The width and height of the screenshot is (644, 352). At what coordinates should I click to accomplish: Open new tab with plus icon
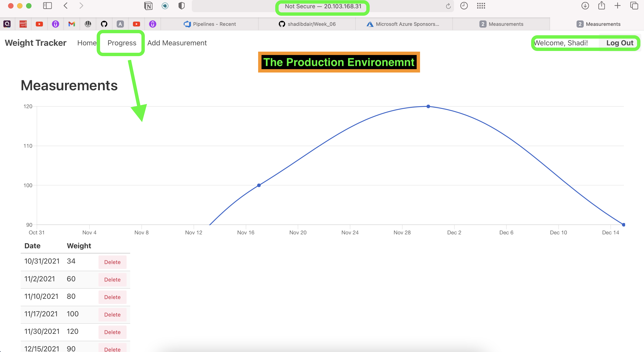[617, 6]
